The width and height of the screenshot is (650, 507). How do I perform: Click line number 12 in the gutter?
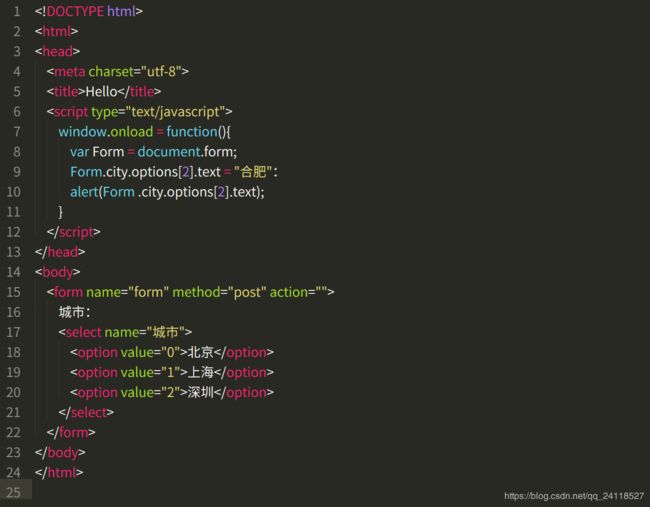click(x=14, y=232)
